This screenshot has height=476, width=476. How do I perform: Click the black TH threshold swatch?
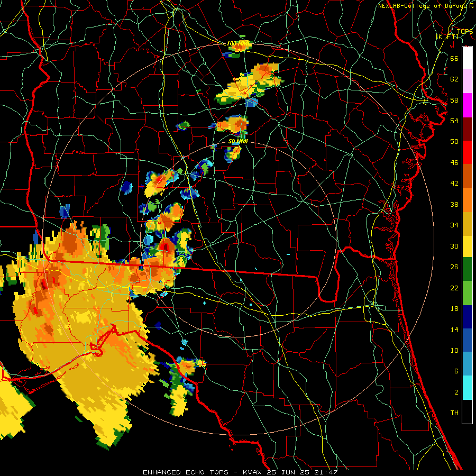click(x=467, y=411)
